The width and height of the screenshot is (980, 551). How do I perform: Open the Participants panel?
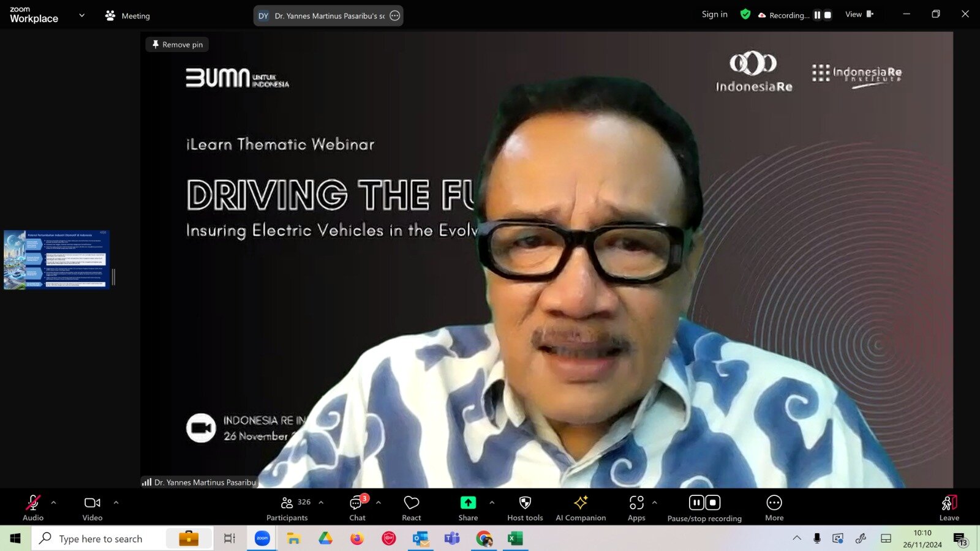point(287,508)
